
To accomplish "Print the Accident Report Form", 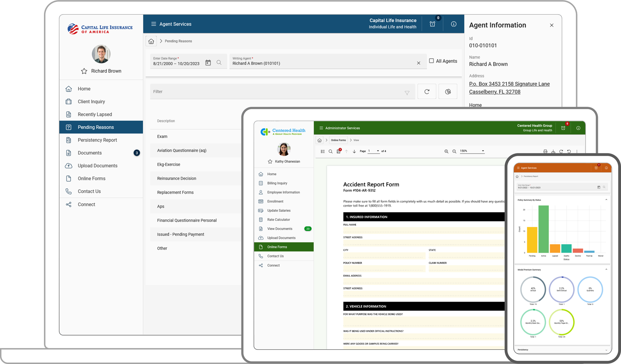I will point(545,151).
